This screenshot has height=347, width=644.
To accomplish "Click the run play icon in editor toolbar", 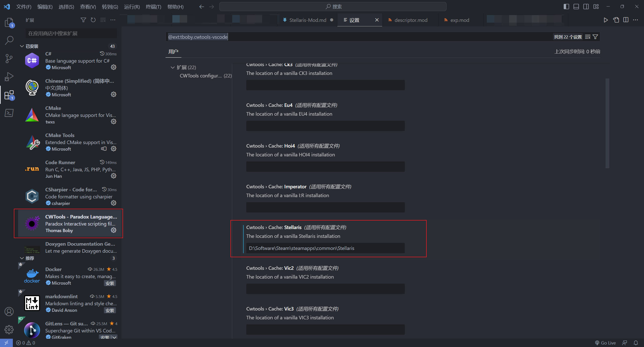I will pos(606,20).
